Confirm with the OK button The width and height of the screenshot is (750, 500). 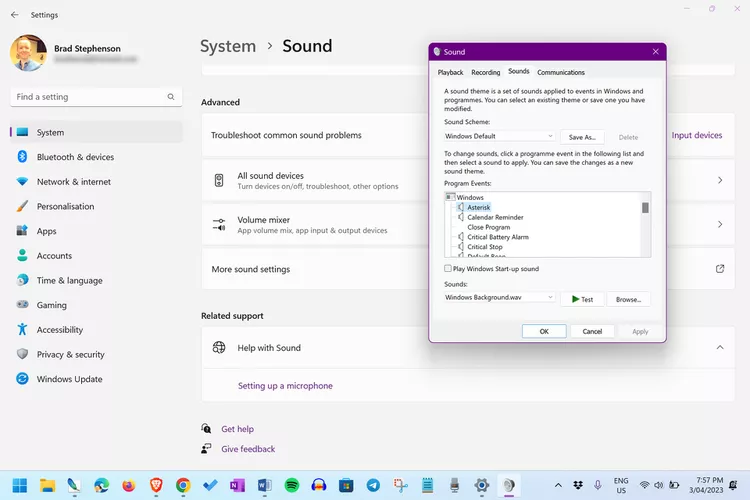tap(544, 331)
